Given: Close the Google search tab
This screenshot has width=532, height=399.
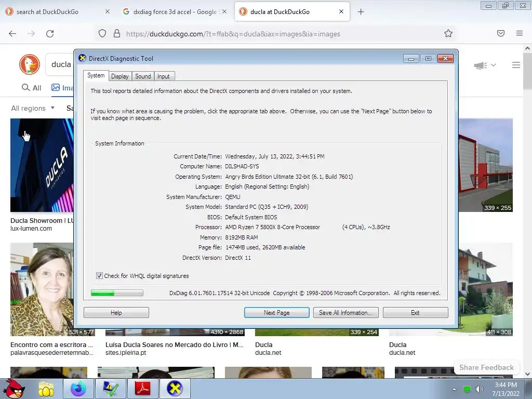Looking at the screenshot, I should pyautogui.click(x=224, y=11).
